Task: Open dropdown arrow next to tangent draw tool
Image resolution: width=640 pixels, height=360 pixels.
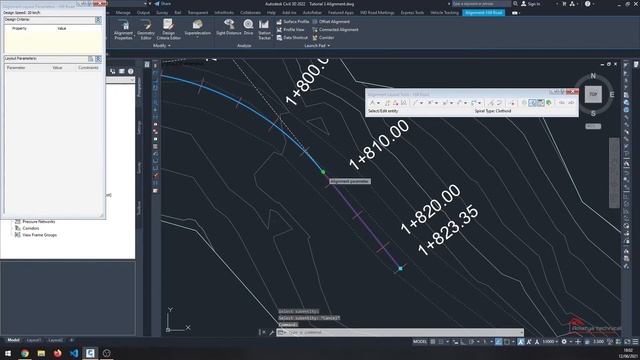Action: coord(378,103)
